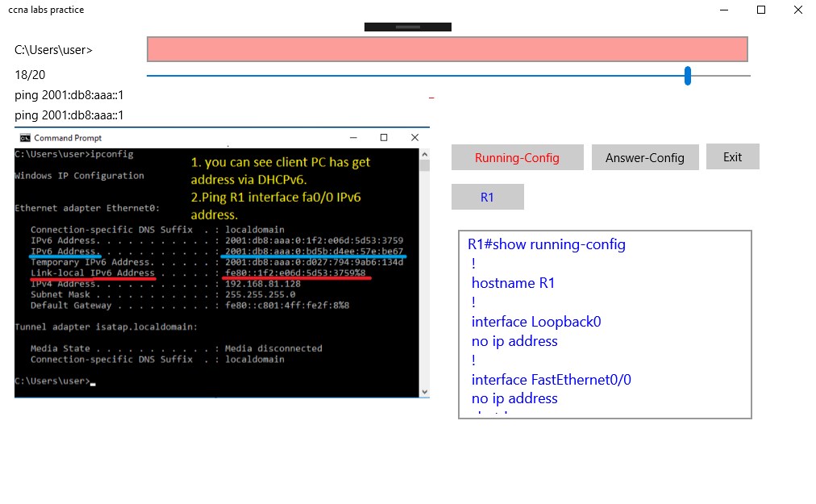Click the Command Prompt scrollbar down arrow

(425, 392)
